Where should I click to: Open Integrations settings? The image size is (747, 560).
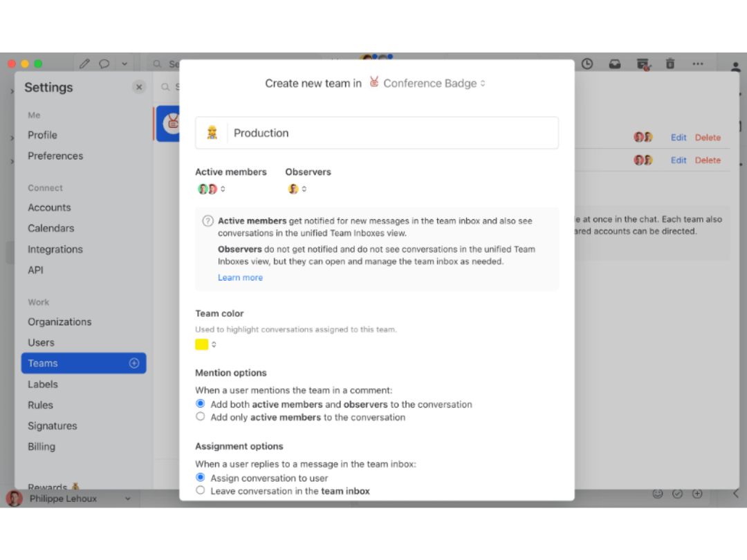coord(55,250)
